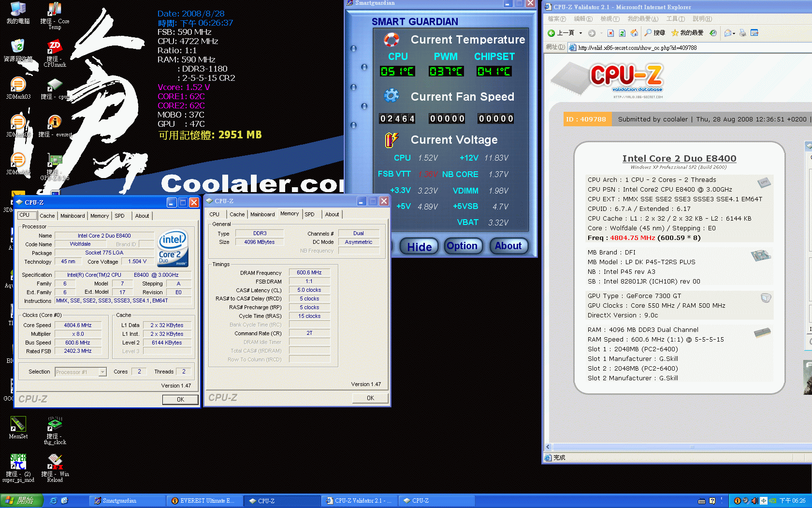Image resolution: width=812 pixels, height=508 pixels.
Task: Launch the CPUmark shortcut icon
Action: coord(55,54)
